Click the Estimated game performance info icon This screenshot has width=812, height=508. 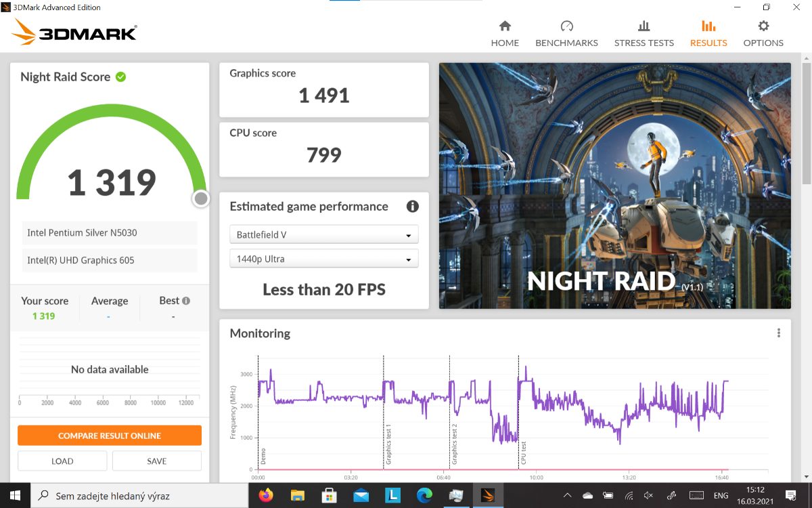tap(412, 207)
